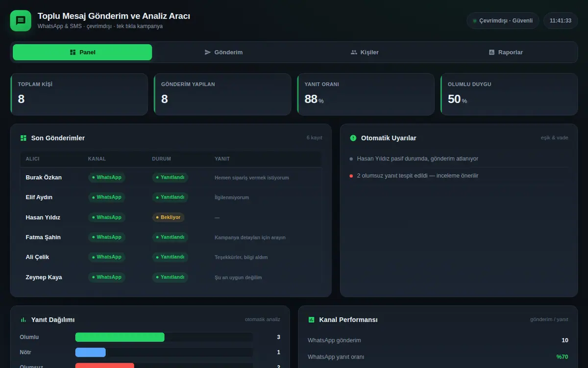Click the Kanal Performansı chart icon

pyautogui.click(x=311, y=319)
